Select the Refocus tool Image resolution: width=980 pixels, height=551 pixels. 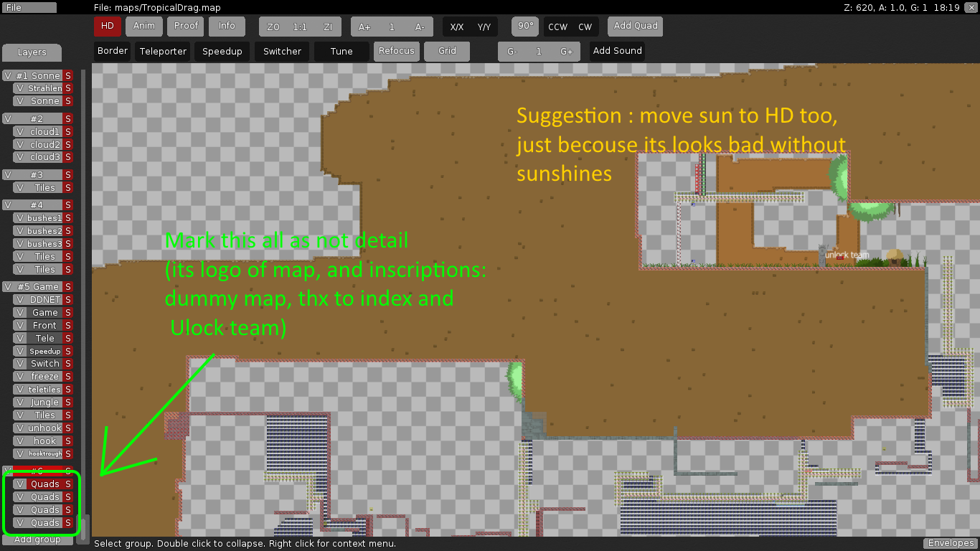tap(396, 51)
